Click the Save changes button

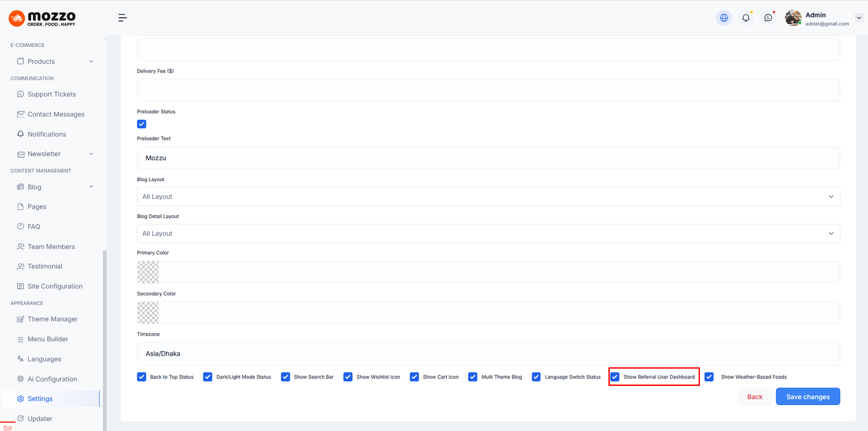(808, 397)
